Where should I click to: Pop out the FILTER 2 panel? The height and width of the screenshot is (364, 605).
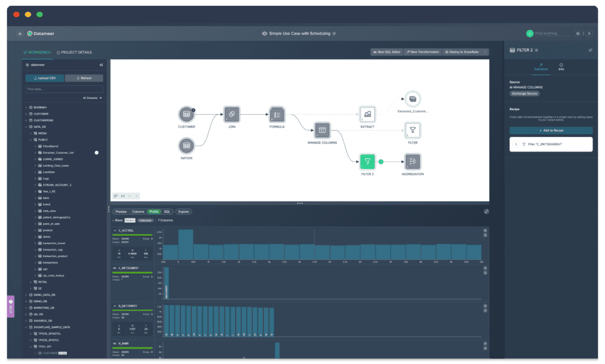click(590, 50)
